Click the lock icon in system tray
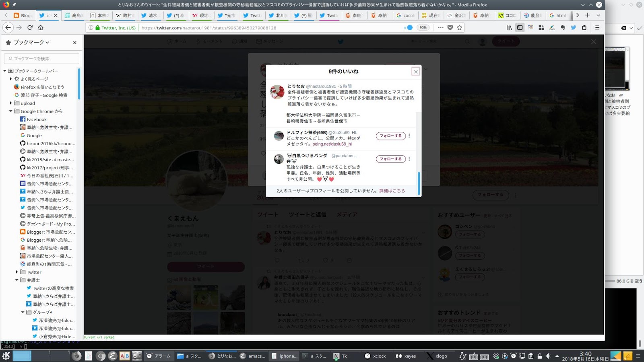Image resolution: width=644 pixels, height=362 pixels. (x=540, y=356)
